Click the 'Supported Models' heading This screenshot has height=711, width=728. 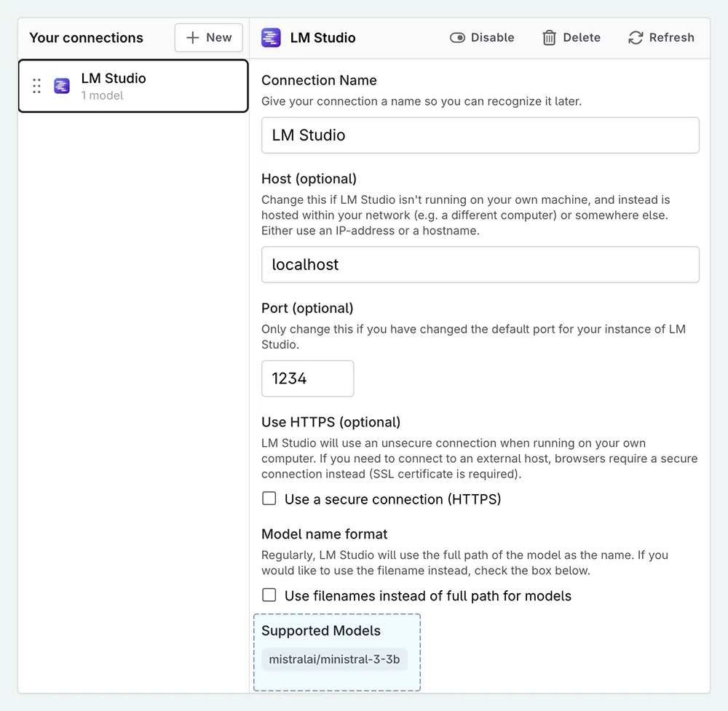(321, 631)
